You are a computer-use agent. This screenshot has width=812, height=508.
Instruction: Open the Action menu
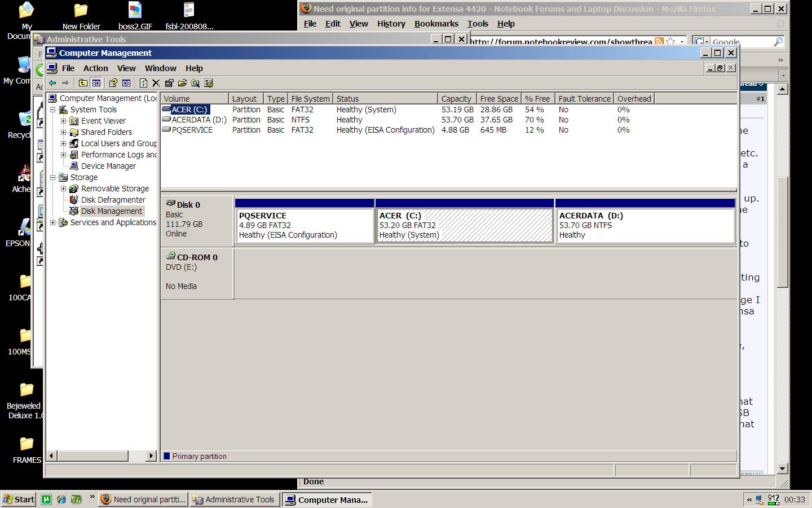(96, 68)
